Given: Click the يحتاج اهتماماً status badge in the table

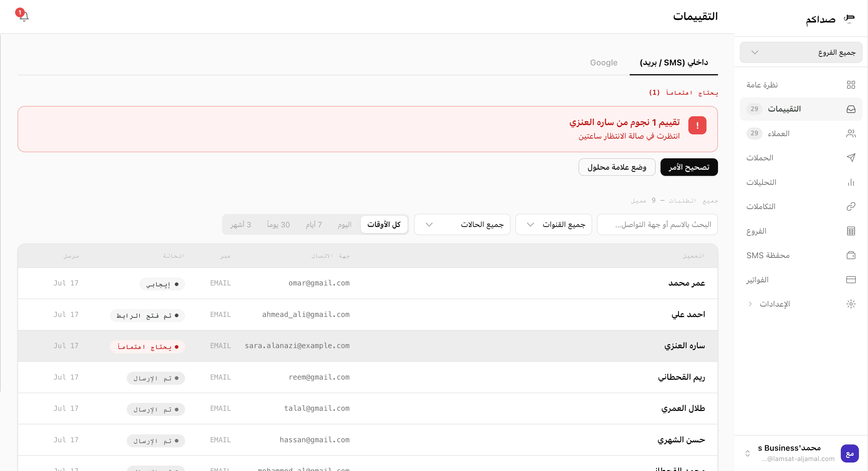Looking at the screenshot, I should 147,347.
